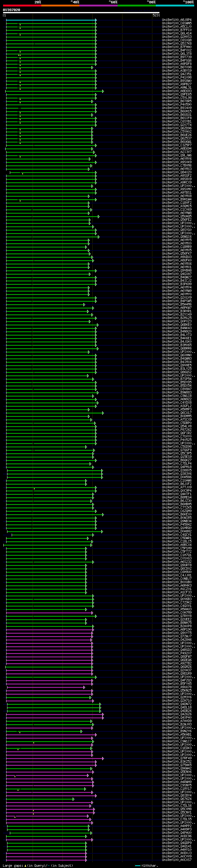Open hit UniRef100_C1EDK3
Viewport: 197px width, 868px height.
click(177, 748)
